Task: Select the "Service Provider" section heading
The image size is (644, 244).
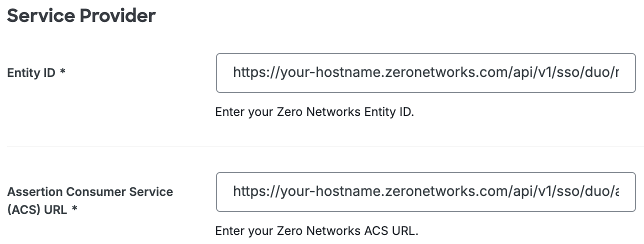Action: [81, 16]
